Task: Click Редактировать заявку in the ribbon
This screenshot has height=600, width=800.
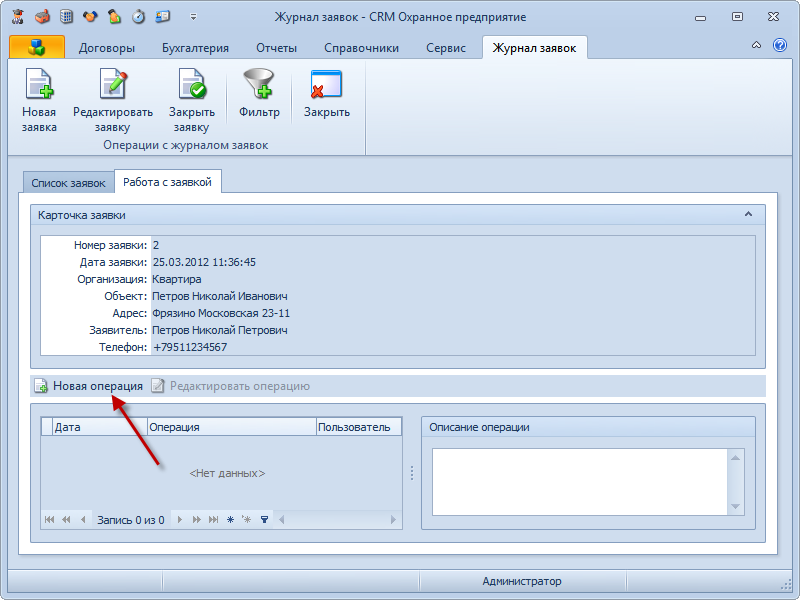Action: (113, 101)
